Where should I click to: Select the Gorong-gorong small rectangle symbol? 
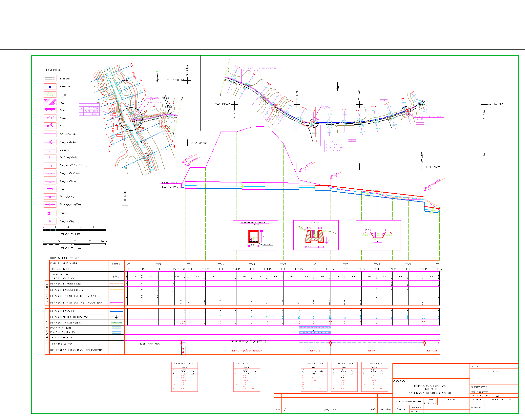50,197
